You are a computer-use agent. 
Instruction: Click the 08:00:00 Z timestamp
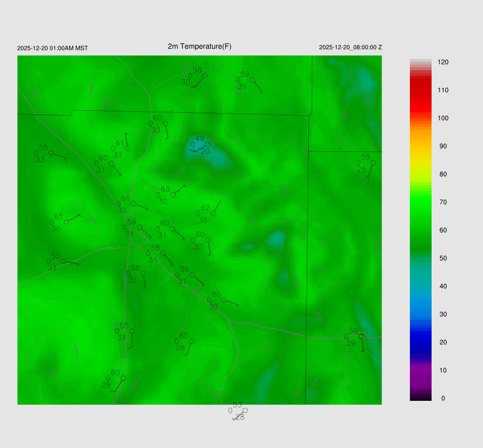[x=350, y=48]
